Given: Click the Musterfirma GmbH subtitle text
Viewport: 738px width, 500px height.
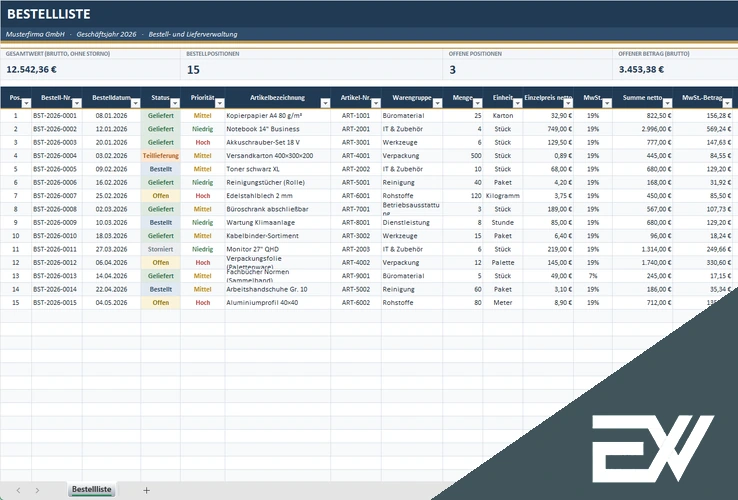Looking at the screenshot, I should pyautogui.click(x=35, y=34).
